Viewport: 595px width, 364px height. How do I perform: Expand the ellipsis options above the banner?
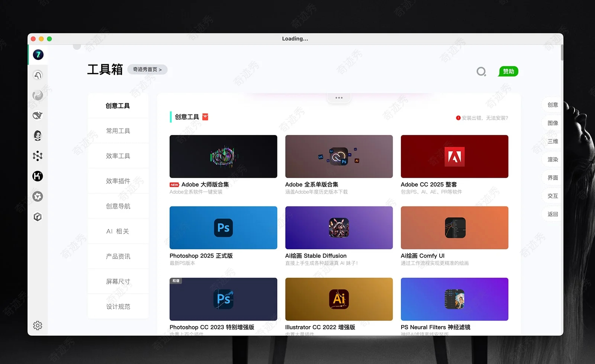click(x=339, y=97)
